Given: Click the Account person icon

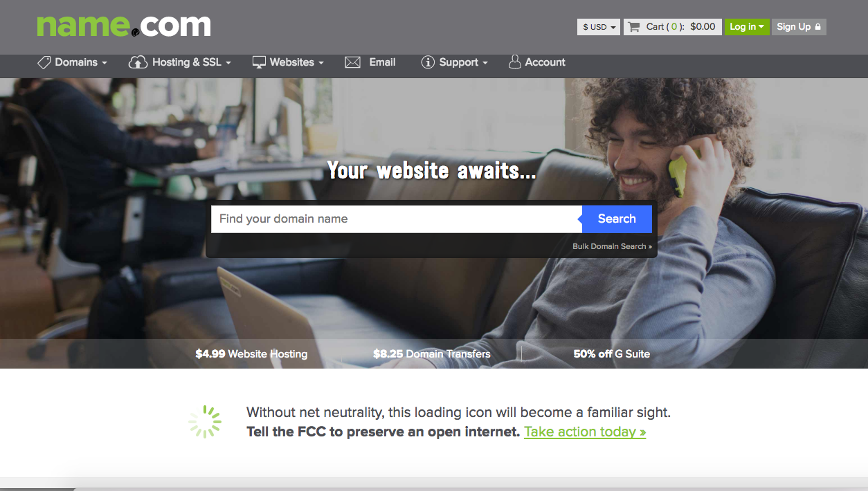Looking at the screenshot, I should click(515, 62).
